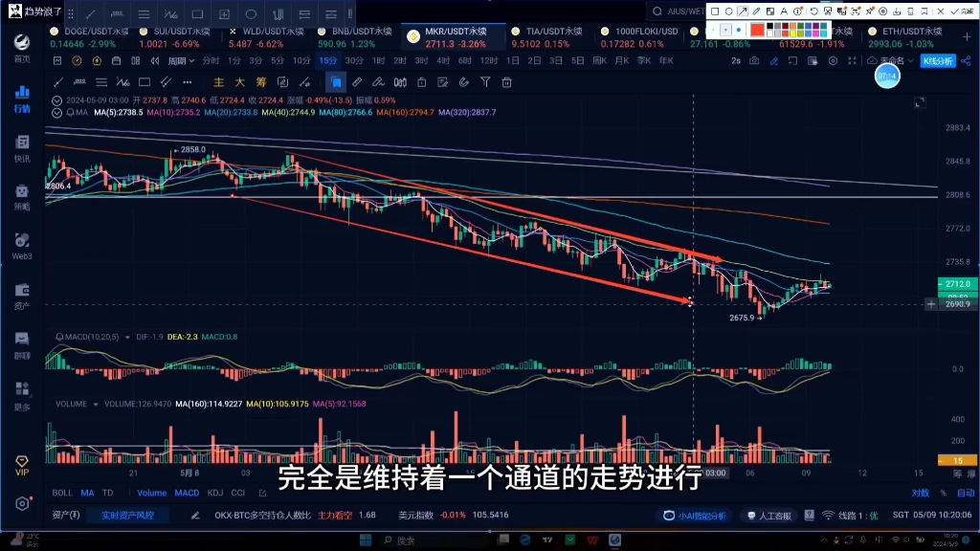This screenshot has width=980, height=551.
Task: Click the K线分析 button
Action: 938,60
